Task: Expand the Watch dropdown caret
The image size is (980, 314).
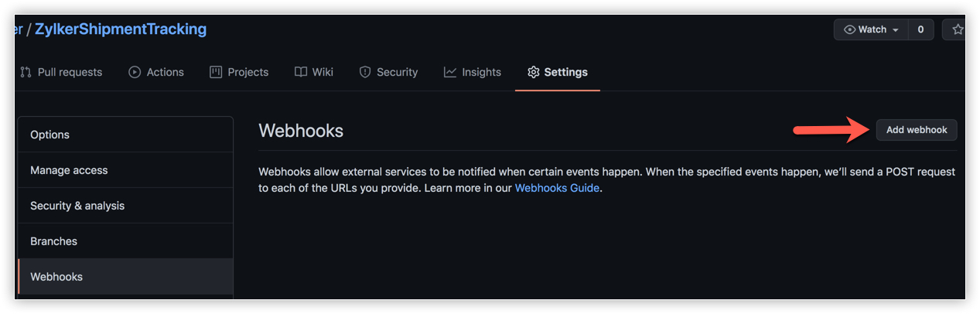Action: pos(896,30)
